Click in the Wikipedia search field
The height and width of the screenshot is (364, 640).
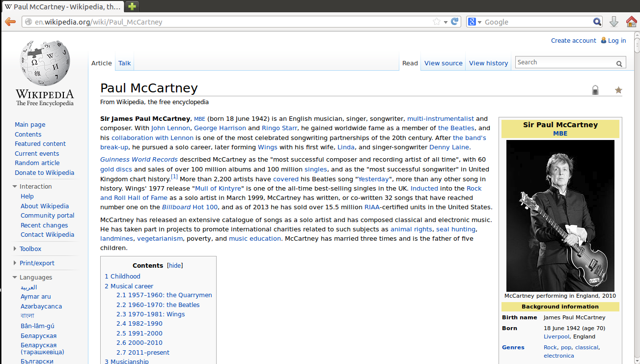coord(565,62)
